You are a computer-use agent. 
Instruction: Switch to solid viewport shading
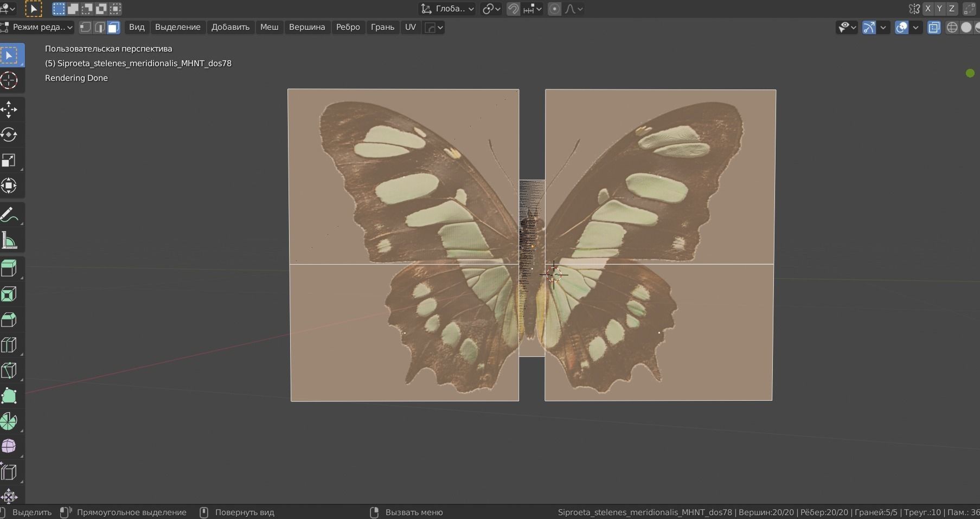pos(966,27)
